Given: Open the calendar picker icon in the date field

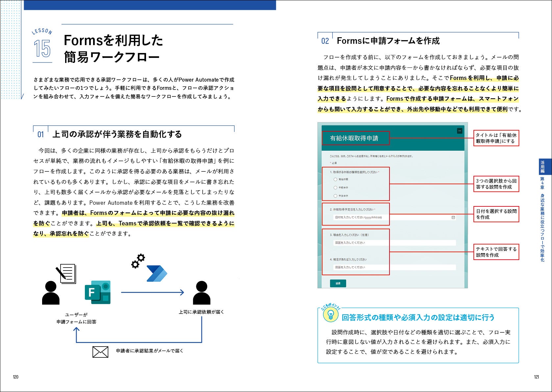Looking at the screenshot, I should click(x=453, y=218).
